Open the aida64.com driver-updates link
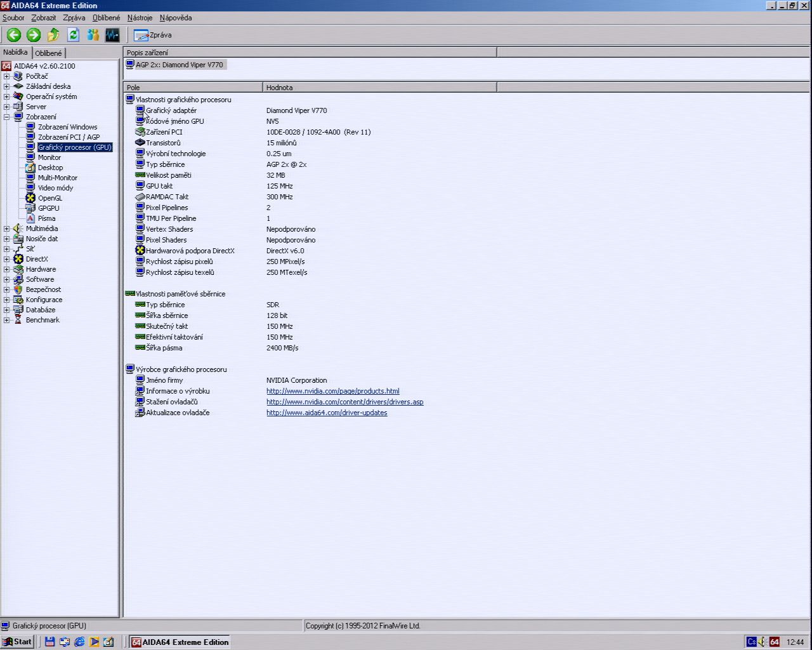812x650 pixels. pos(327,413)
